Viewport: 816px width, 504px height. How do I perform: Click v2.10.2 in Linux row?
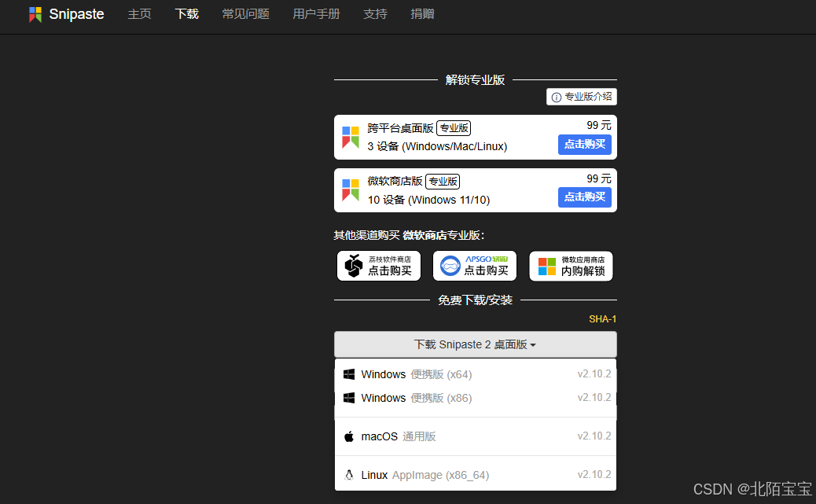point(594,474)
